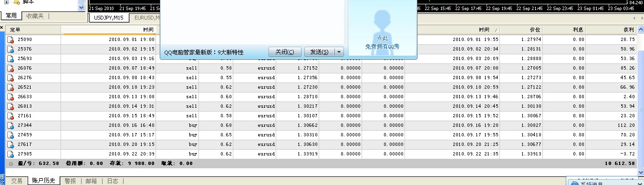Image resolution: width=644 pixels, height=185 pixels.
Task: Open the QQ电脑管家最新版 promo link
Action: [x=204, y=52]
